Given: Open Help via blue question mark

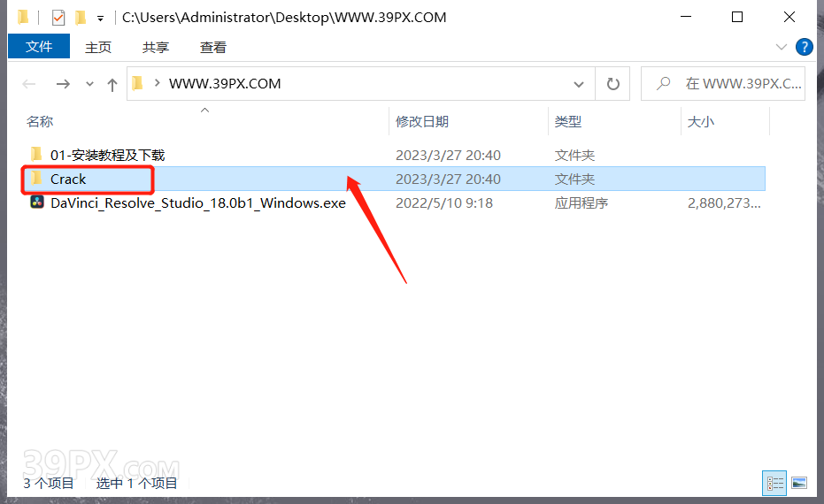Looking at the screenshot, I should pos(804,47).
